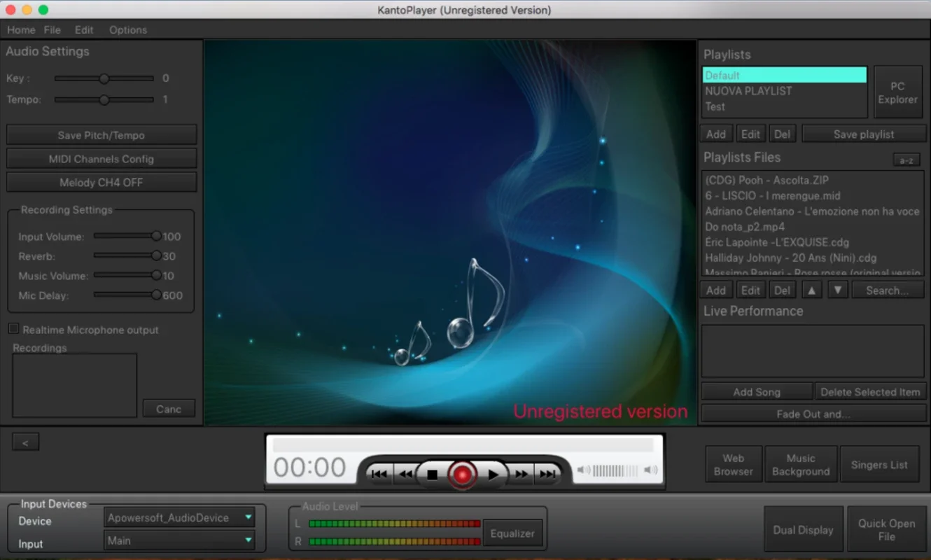Play the song with the play button

point(493,475)
